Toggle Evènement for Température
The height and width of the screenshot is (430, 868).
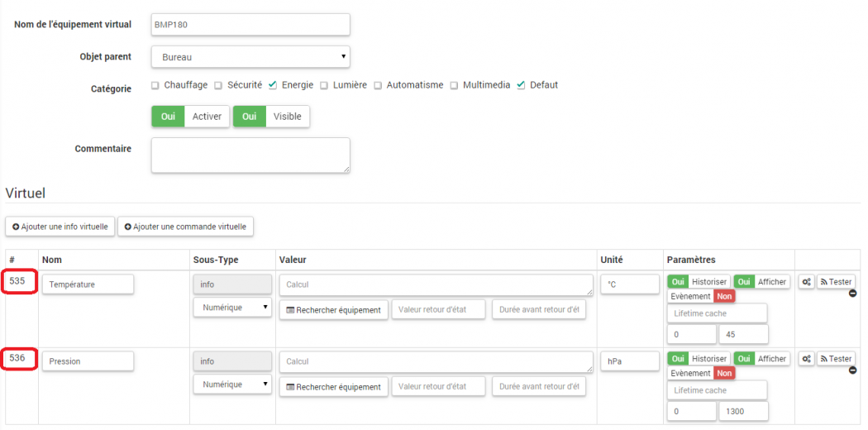(x=701, y=296)
